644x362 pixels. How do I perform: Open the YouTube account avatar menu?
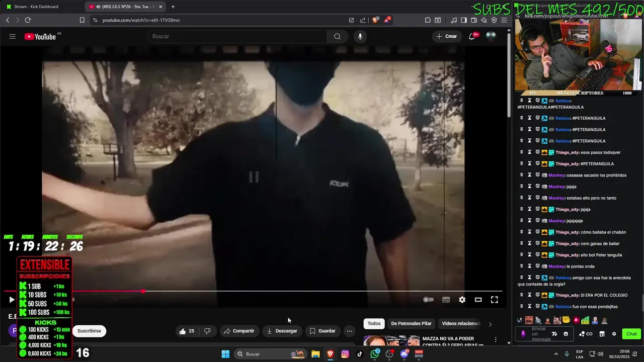pos(491,36)
